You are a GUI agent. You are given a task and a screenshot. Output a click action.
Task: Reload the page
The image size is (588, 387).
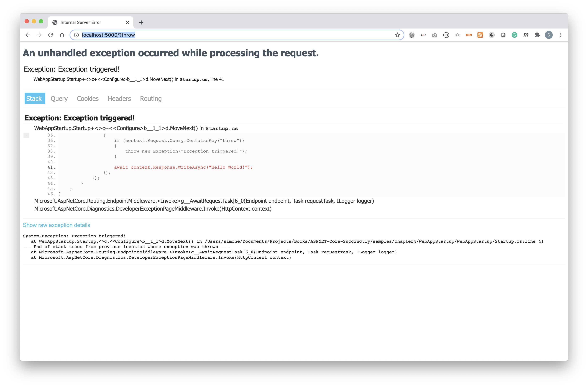click(x=51, y=35)
